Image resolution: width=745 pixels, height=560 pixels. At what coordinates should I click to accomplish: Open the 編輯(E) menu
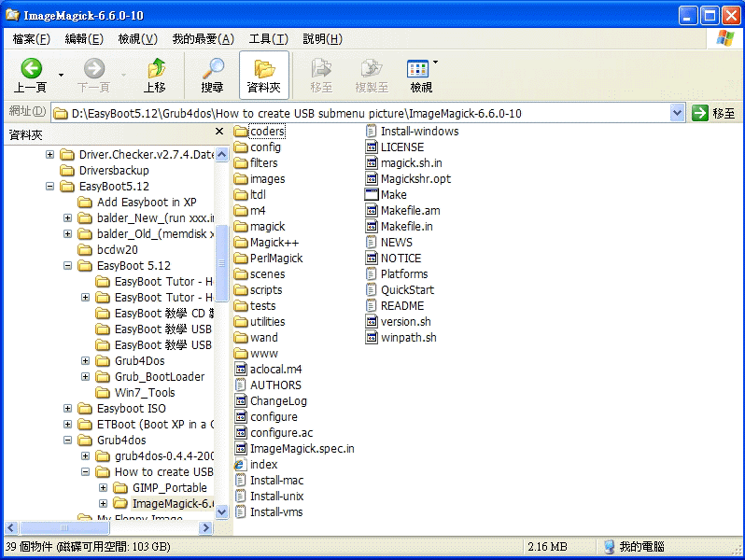84,39
